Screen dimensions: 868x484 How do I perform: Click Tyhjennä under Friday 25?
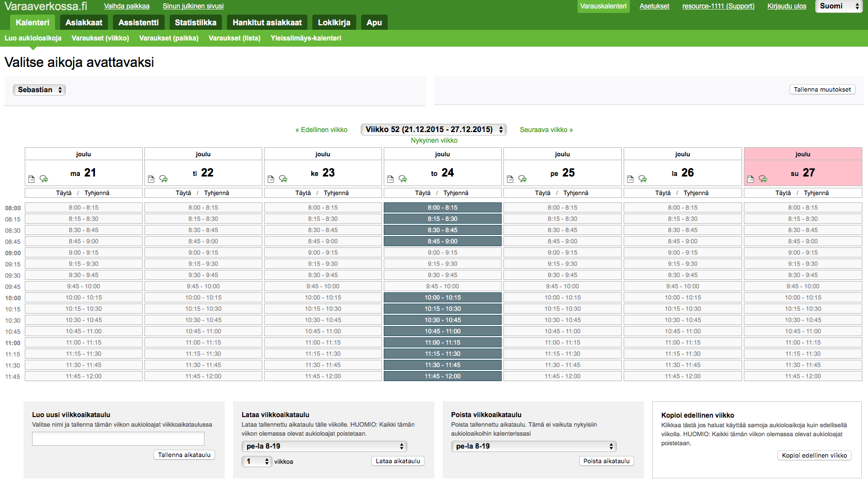click(x=576, y=193)
